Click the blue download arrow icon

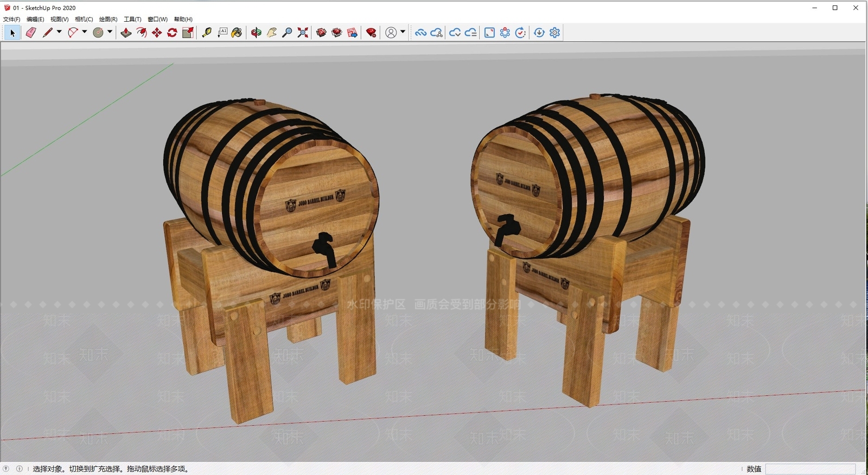point(539,33)
